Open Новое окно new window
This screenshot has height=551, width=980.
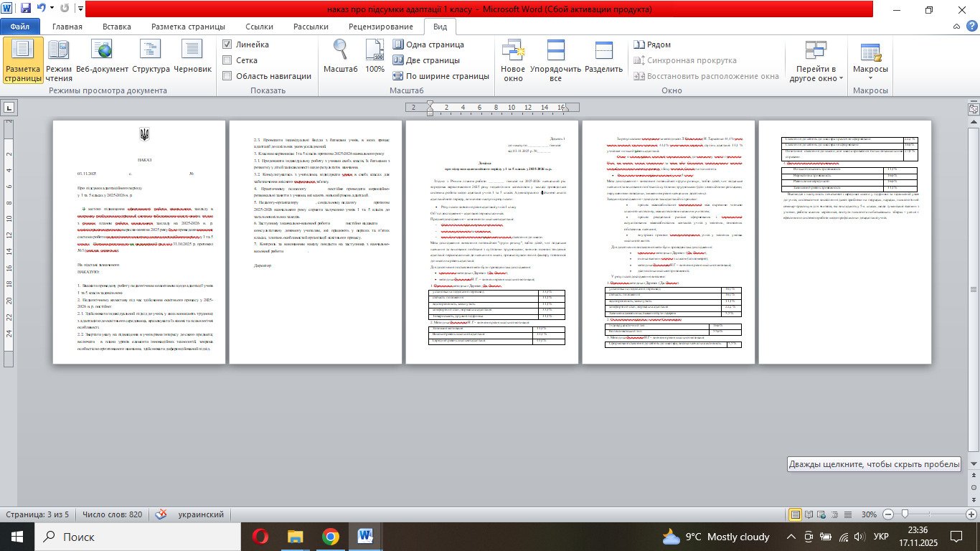coord(513,60)
